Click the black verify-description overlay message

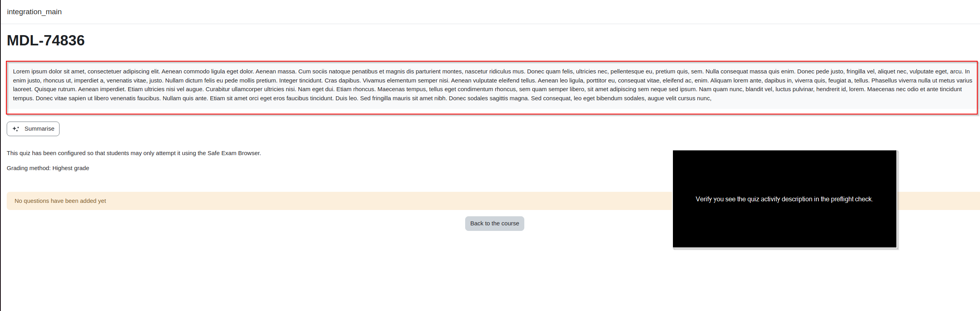pyautogui.click(x=784, y=199)
